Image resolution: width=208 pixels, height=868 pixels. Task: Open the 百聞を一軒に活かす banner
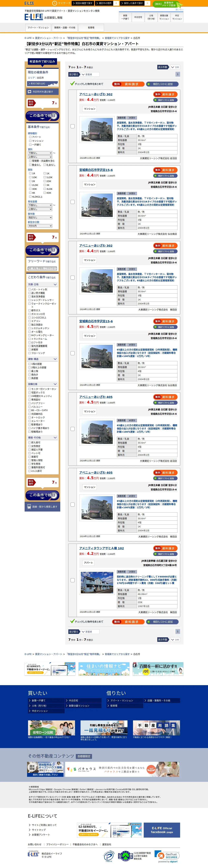click(x=158, y=669)
